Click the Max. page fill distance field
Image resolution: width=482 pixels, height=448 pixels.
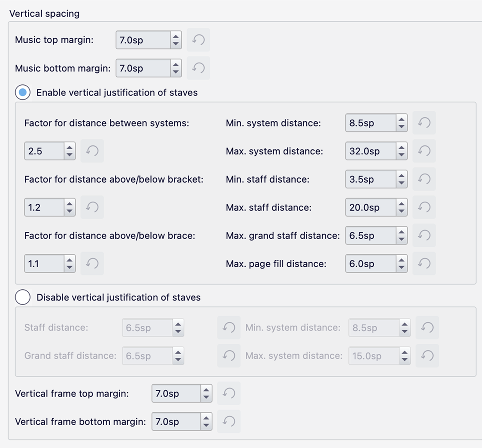370,263
